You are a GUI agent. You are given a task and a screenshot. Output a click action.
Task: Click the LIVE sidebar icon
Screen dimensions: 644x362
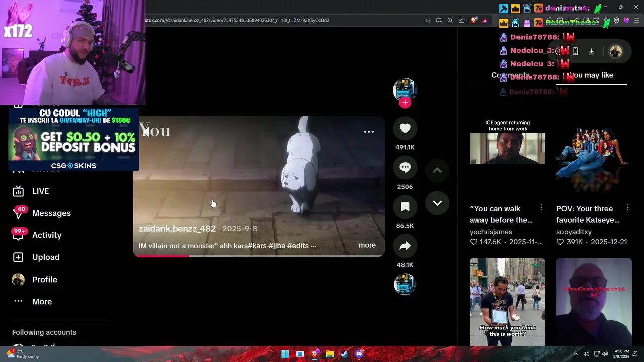pyautogui.click(x=18, y=191)
